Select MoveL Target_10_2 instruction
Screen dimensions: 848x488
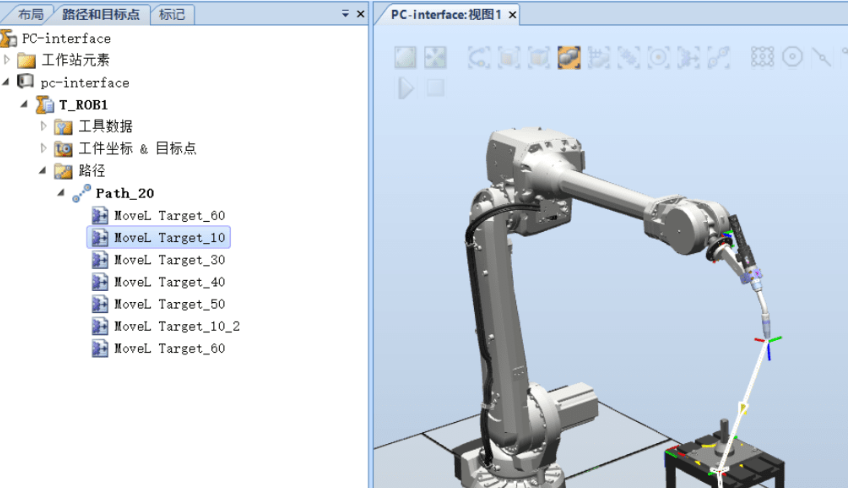pos(176,326)
